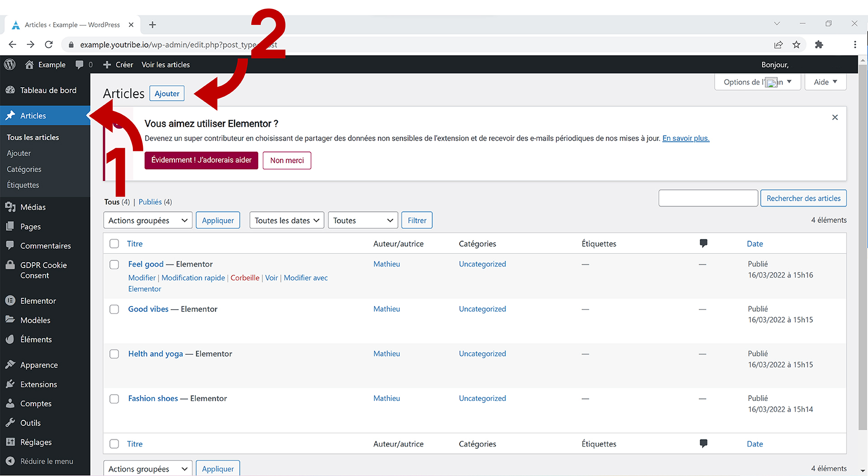Expand the Aide help tab
868x476 pixels.
(825, 82)
